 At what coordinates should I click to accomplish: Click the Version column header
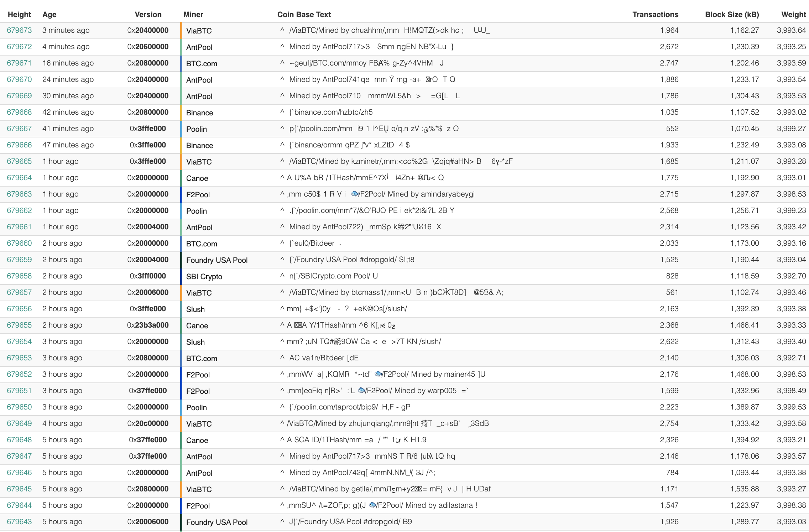point(148,15)
